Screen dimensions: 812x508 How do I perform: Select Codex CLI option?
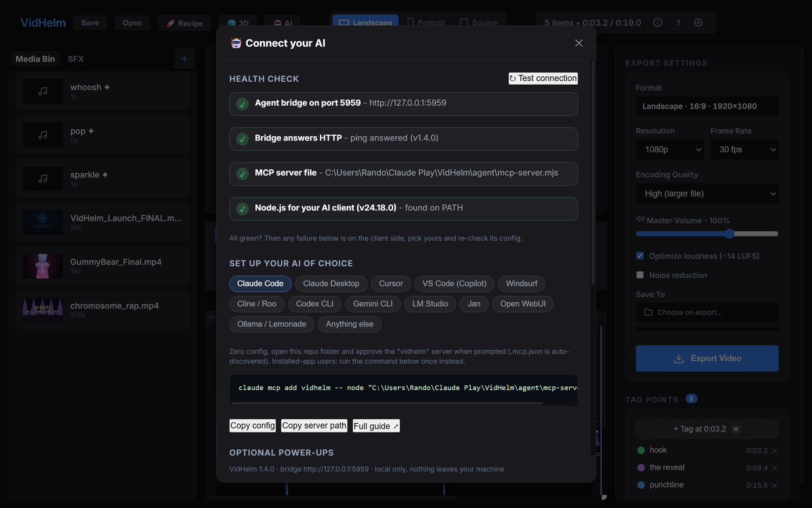click(315, 304)
